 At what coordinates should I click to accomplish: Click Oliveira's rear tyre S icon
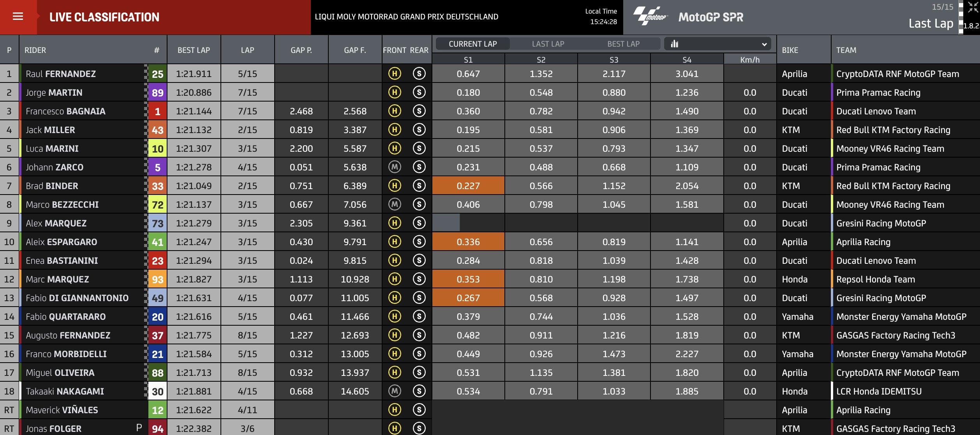(x=419, y=372)
